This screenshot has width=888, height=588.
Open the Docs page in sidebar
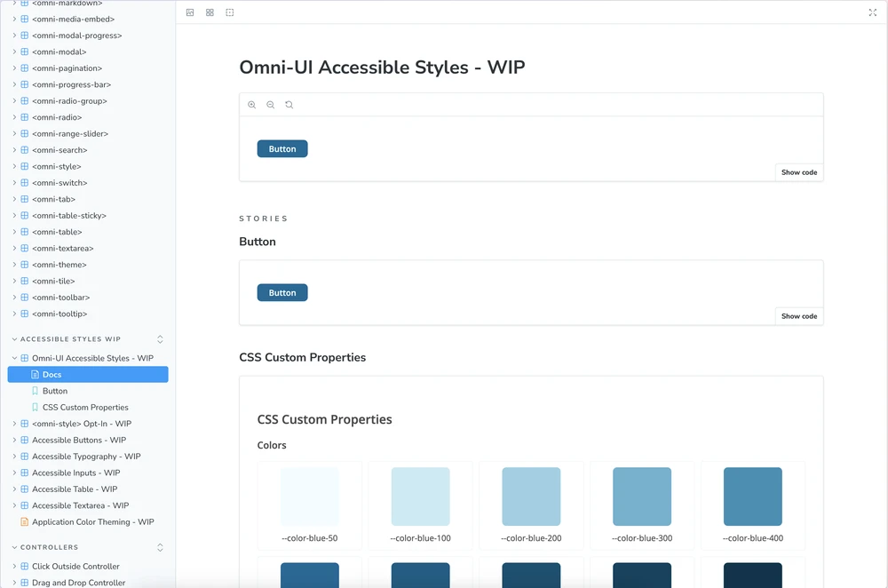(88, 375)
